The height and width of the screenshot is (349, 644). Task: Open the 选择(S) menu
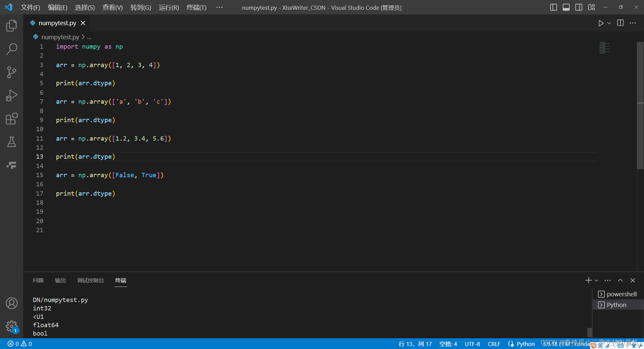pyautogui.click(x=85, y=7)
